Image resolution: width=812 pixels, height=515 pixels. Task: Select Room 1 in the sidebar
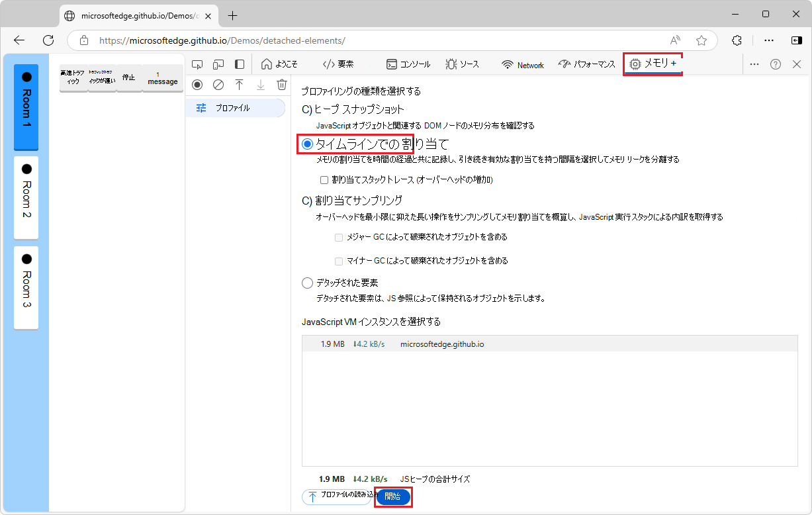(26, 107)
